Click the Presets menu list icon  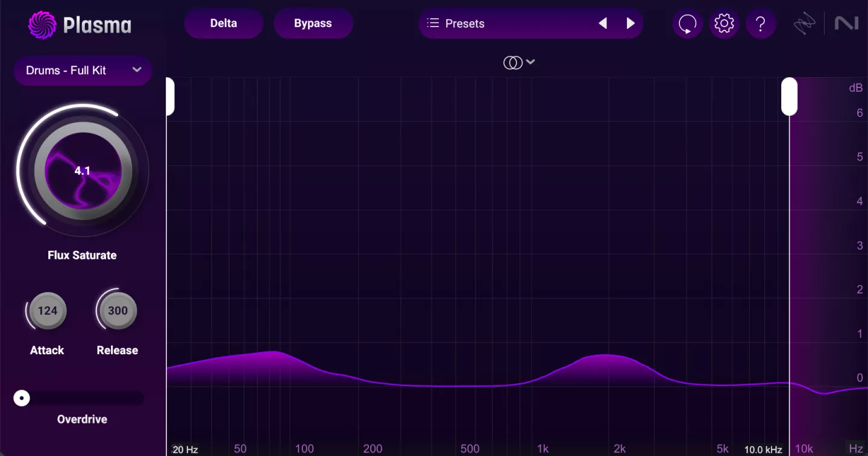coord(433,24)
